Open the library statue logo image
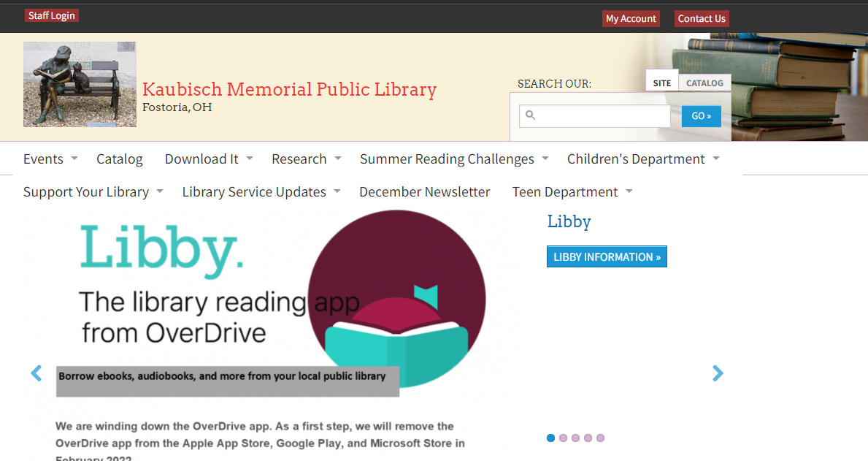Image resolution: width=868 pixels, height=461 pixels. [x=80, y=84]
